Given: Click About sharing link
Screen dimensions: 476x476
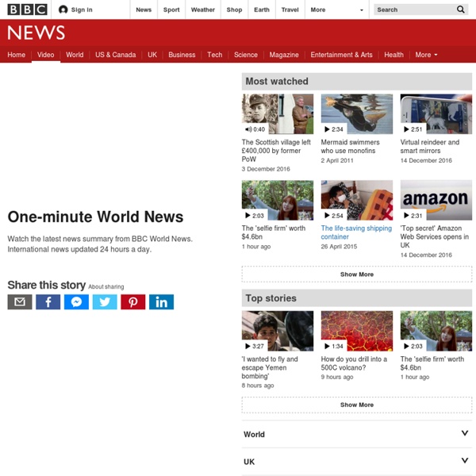Looking at the screenshot, I should pos(106,287).
